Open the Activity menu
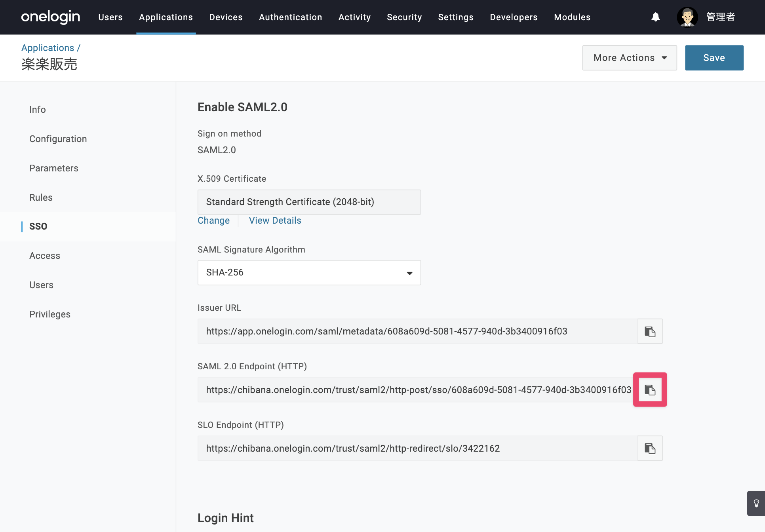This screenshot has width=765, height=532. pyautogui.click(x=354, y=17)
